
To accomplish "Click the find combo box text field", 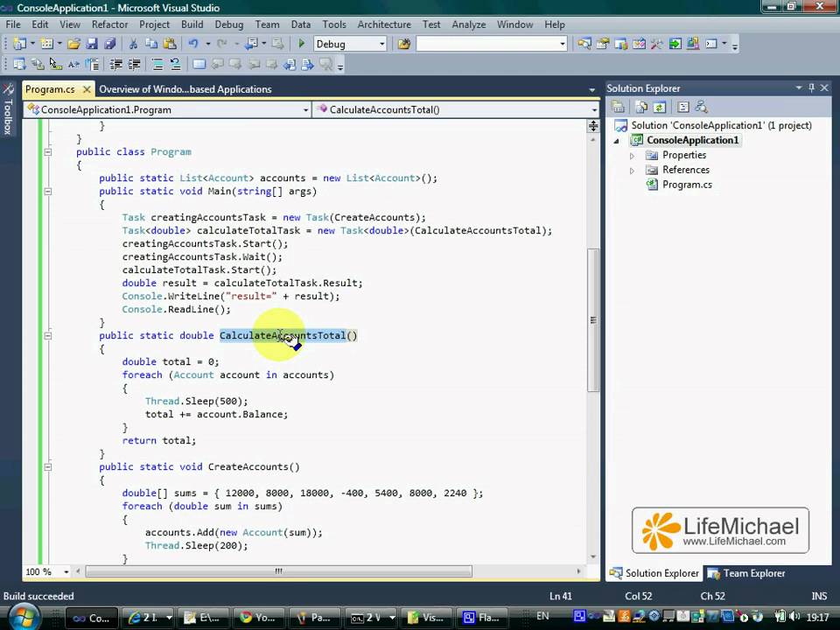I will tap(487, 44).
